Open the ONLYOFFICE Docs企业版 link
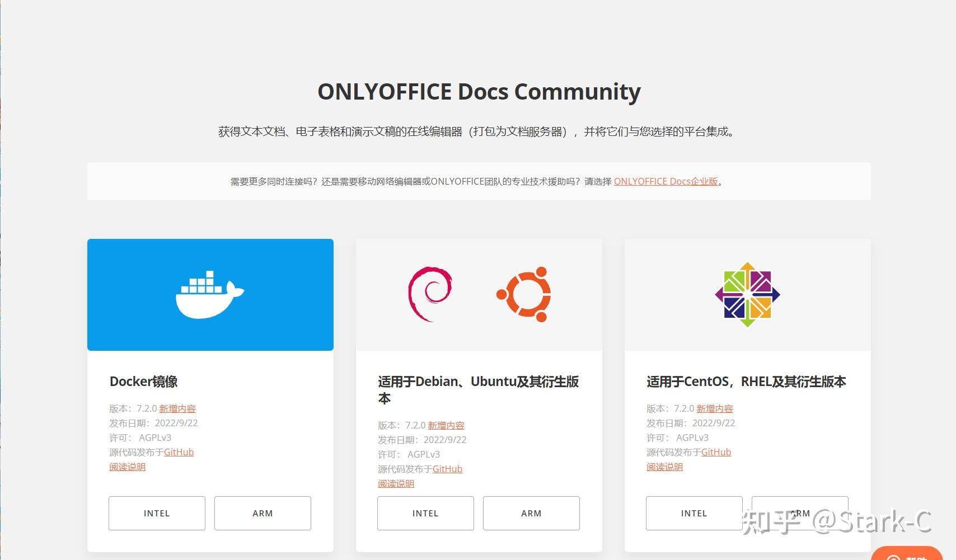This screenshot has width=956, height=560. click(x=666, y=181)
